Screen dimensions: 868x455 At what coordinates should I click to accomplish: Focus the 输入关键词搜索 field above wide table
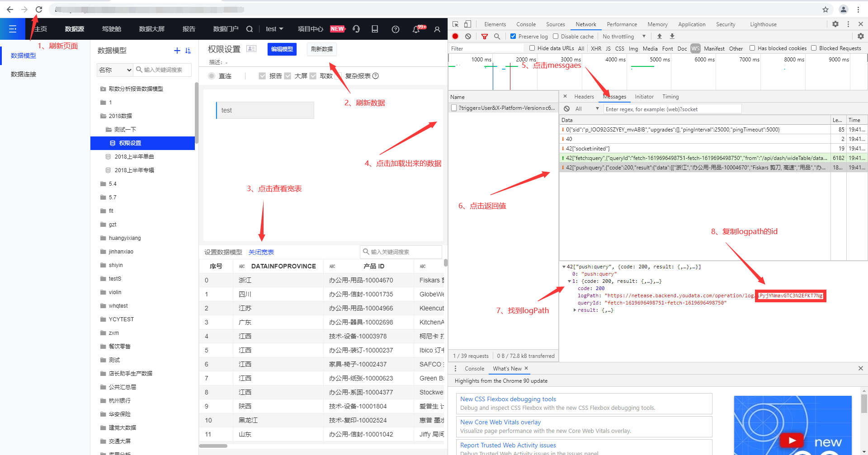(401, 252)
